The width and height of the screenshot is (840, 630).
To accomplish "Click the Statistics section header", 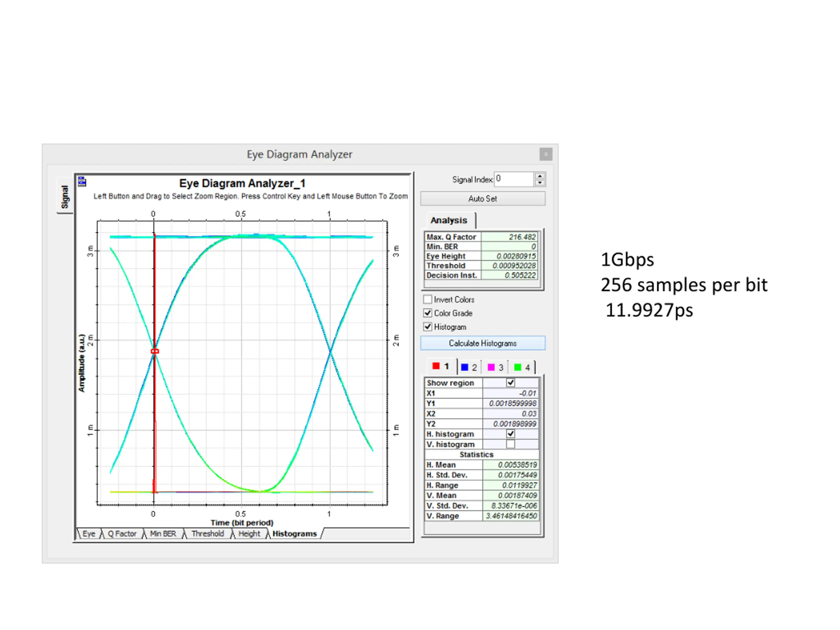I will [x=476, y=454].
